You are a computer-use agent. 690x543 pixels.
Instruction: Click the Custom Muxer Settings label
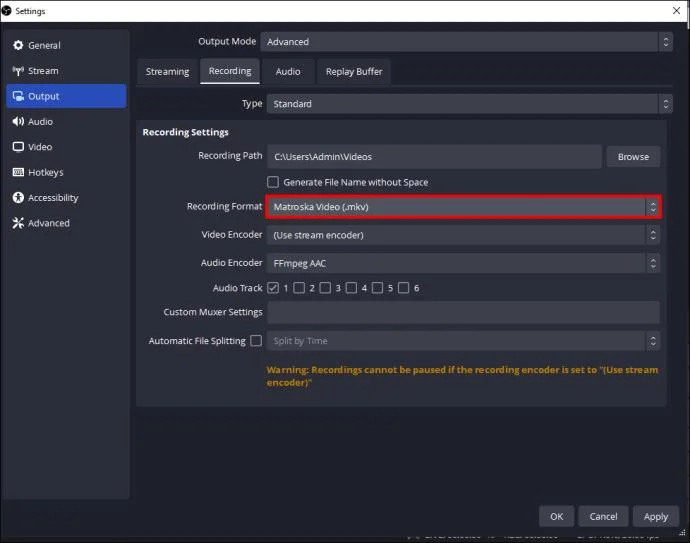(213, 312)
